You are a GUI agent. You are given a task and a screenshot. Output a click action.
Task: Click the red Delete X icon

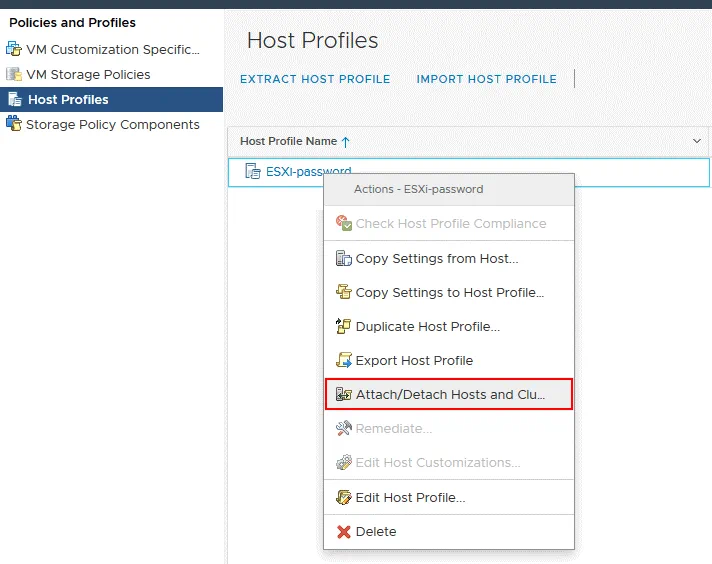344,532
